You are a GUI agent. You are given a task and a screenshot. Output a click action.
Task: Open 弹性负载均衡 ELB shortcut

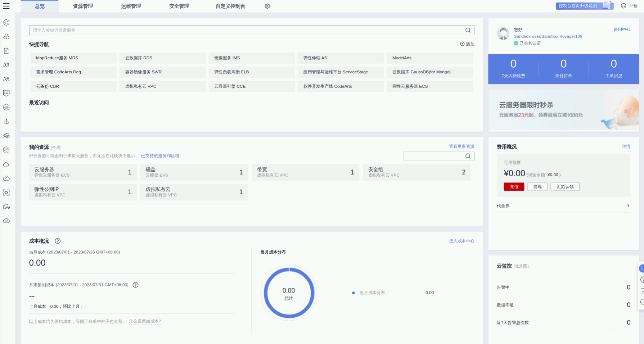pos(252,72)
